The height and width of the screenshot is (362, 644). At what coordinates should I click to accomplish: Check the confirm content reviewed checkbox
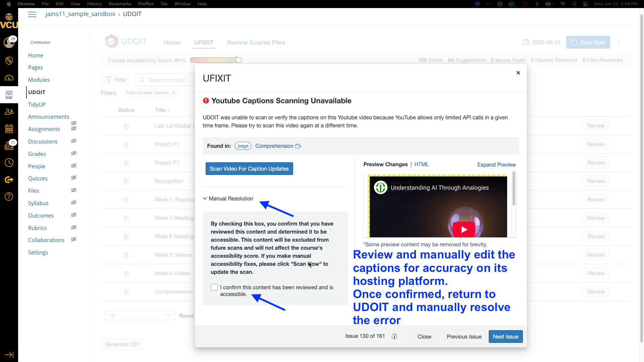[x=214, y=287]
